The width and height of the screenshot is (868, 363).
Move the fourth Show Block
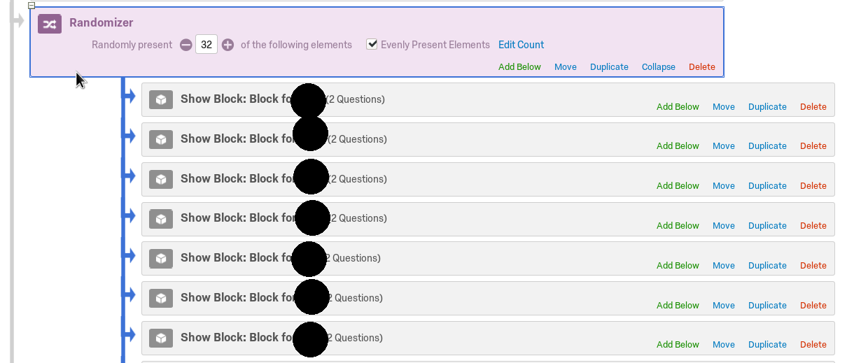tap(724, 226)
